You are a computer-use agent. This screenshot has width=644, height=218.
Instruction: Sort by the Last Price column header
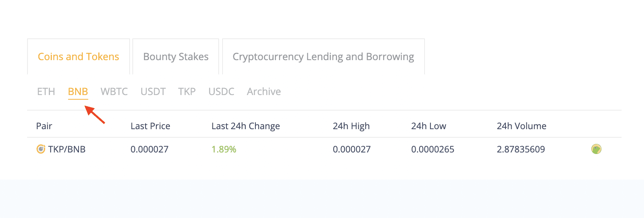point(151,126)
